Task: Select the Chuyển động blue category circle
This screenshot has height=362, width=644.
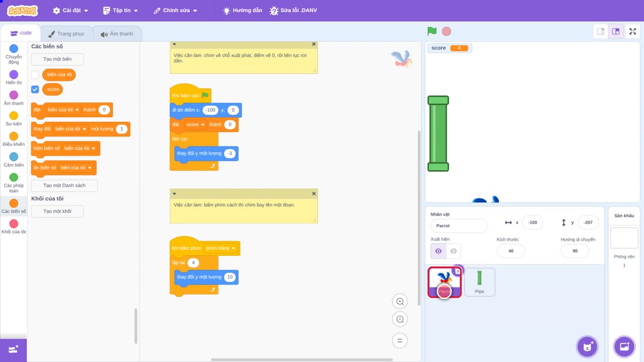Action: tap(13, 49)
